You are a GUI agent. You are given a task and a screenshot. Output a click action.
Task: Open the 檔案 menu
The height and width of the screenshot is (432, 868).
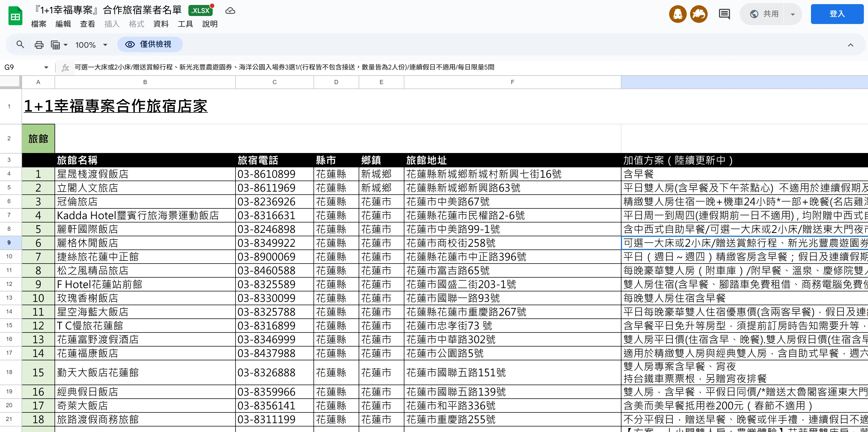pos(38,24)
